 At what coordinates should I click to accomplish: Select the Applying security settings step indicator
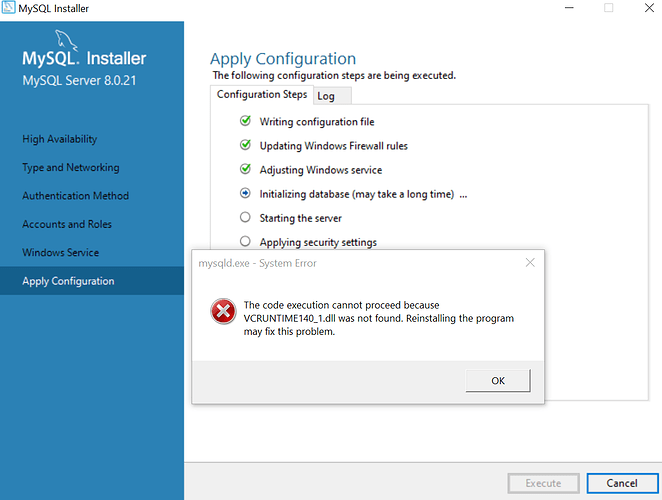click(245, 242)
